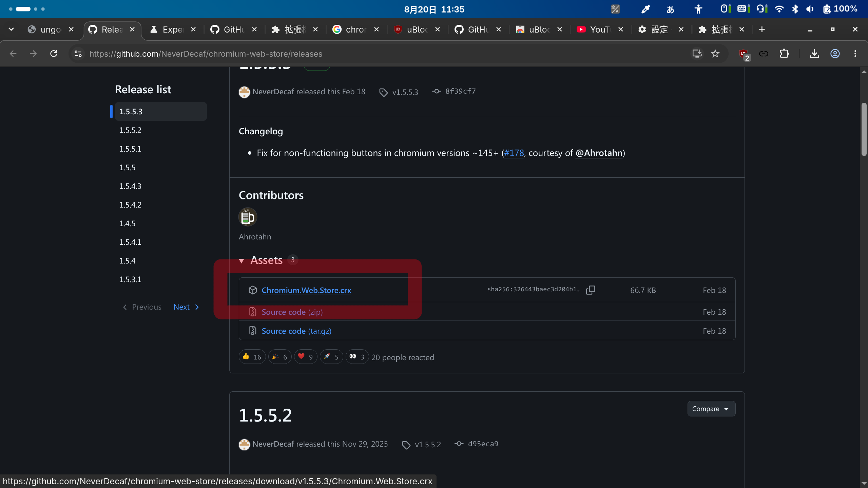Click the page vertical scrollbar thumb
Viewport: 868px width, 488px height.
864,129
